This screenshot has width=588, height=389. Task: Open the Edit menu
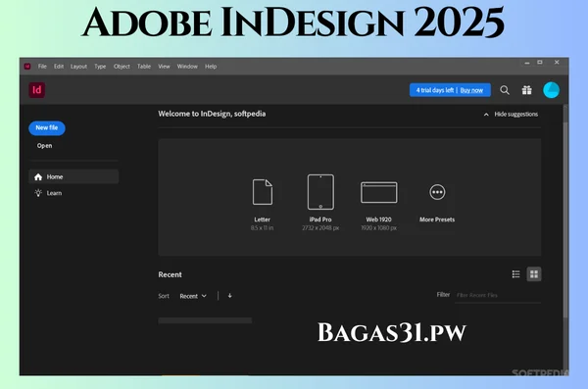click(59, 67)
